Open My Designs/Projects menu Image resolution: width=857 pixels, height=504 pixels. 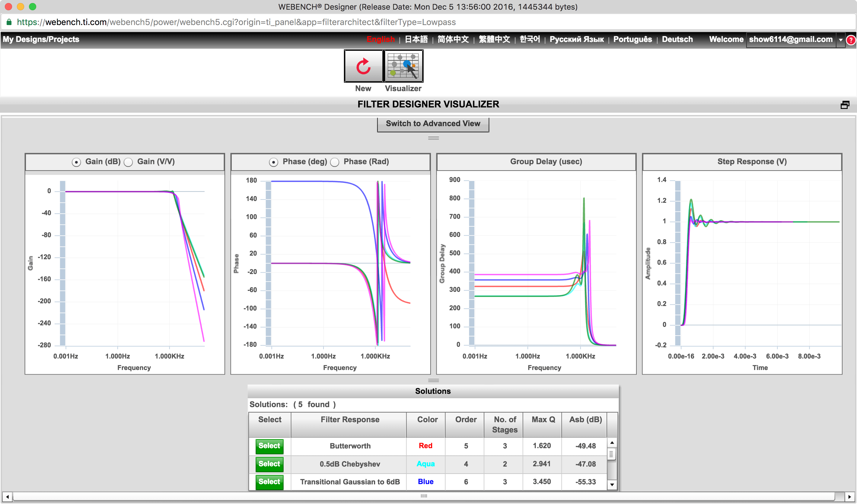tap(41, 40)
